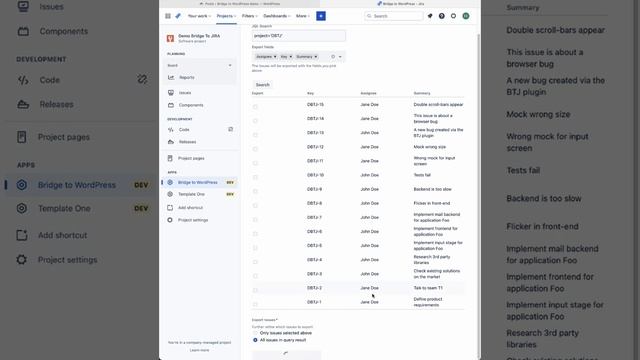
Task: Open the user profile avatar
Action: (466, 16)
